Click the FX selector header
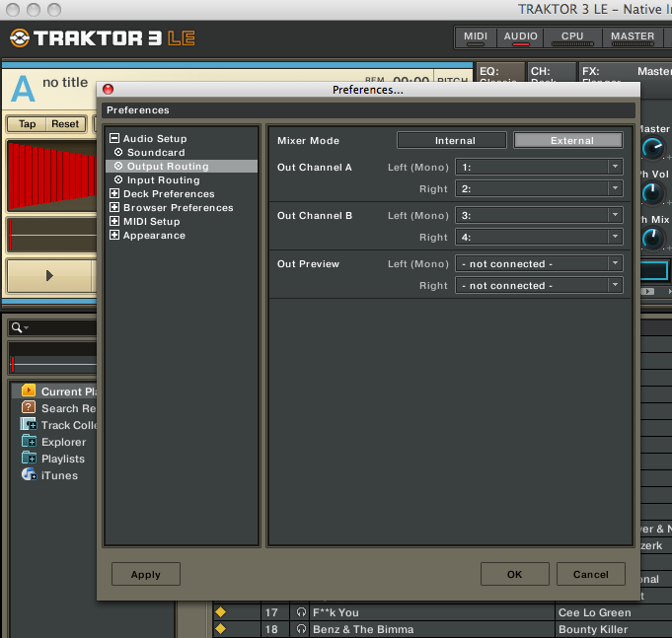The height and width of the screenshot is (638, 672). [x=625, y=72]
